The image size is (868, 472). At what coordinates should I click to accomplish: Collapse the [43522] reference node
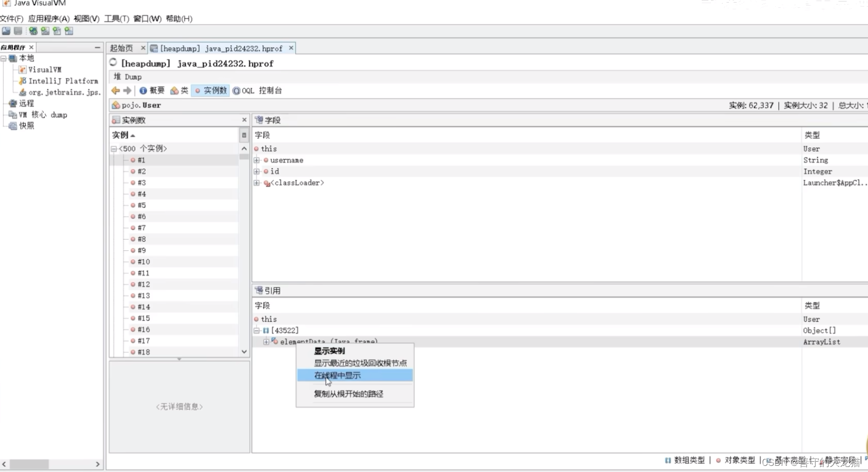pyautogui.click(x=257, y=330)
